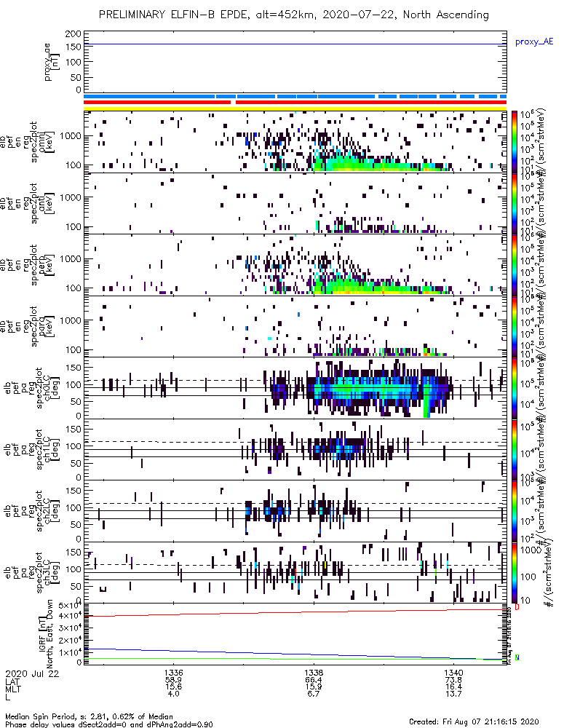
Task: Click the ch2LC pitch-angle spectrogram panel
Action: coord(295,511)
